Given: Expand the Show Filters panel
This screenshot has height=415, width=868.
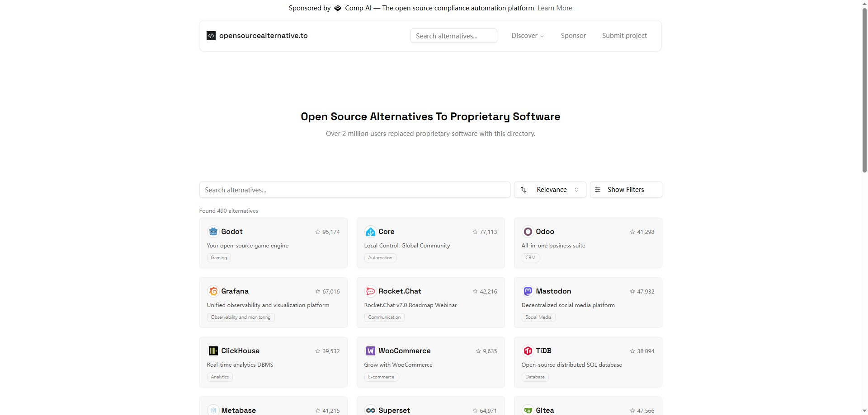Looking at the screenshot, I should [626, 190].
